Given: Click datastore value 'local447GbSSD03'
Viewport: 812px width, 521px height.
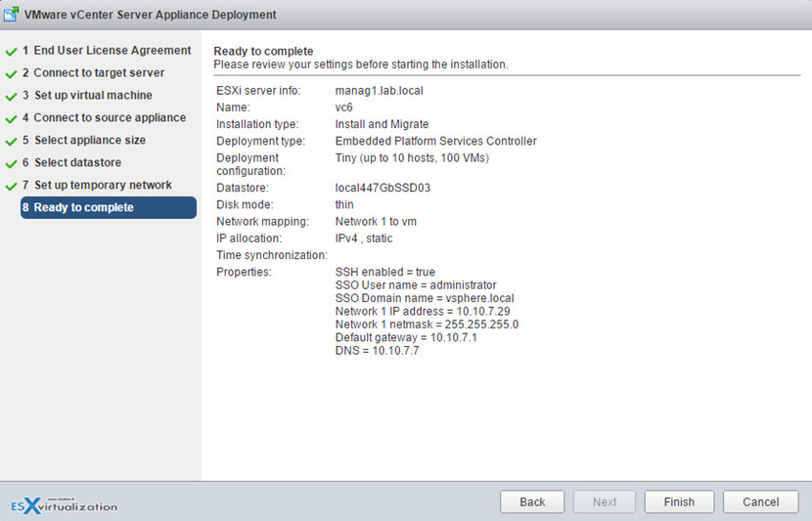Looking at the screenshot, I should point(383,188).
